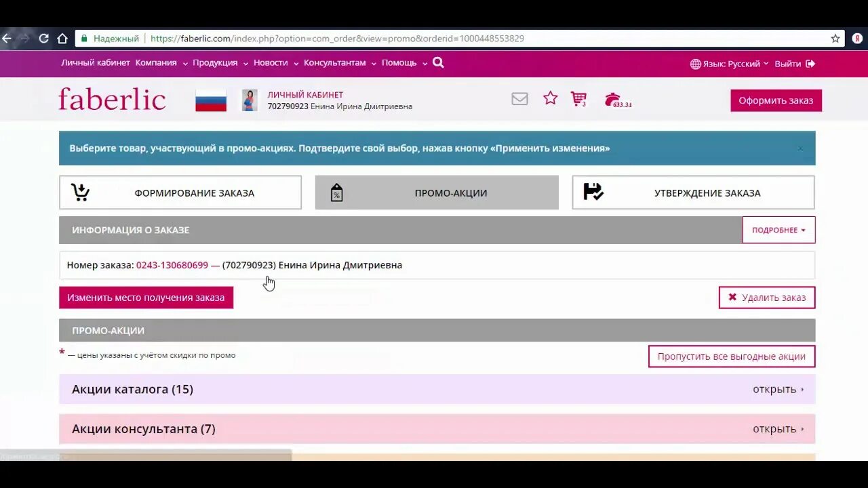Screen dimensions: 868x488
Task: Open the Компания menu
Action: 161,63
